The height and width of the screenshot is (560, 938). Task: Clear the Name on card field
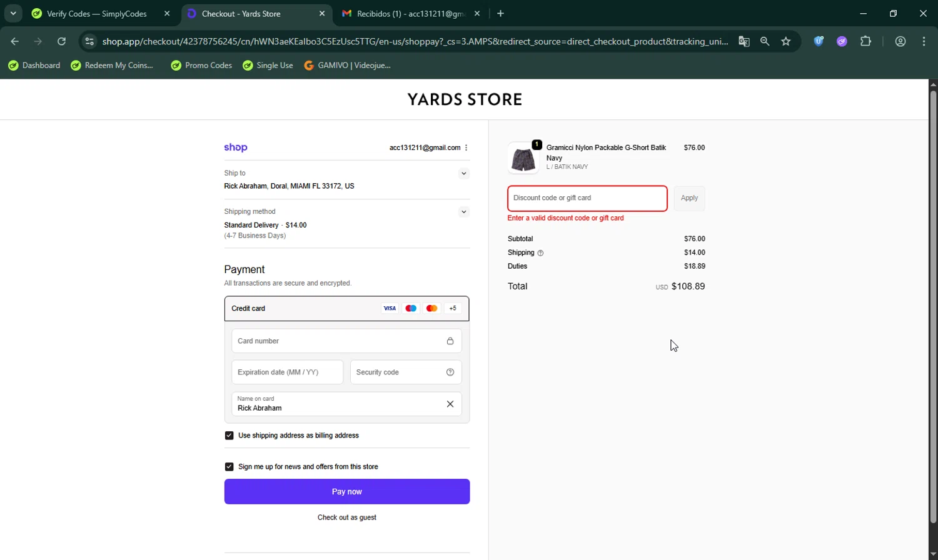[x=450, y=404]
